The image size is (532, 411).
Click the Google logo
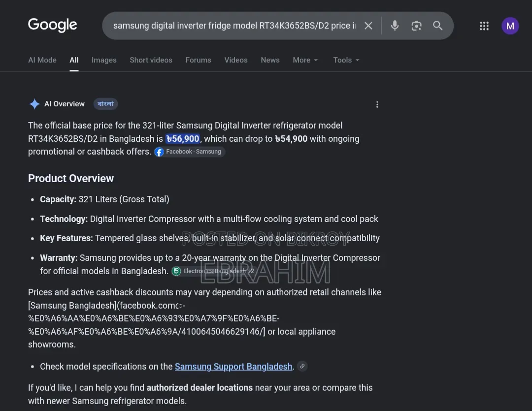tap(53, 25)
